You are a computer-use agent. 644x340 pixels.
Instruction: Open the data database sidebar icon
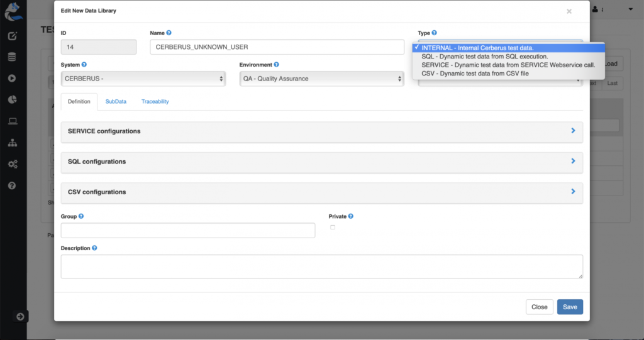click(x=12, y=57)
